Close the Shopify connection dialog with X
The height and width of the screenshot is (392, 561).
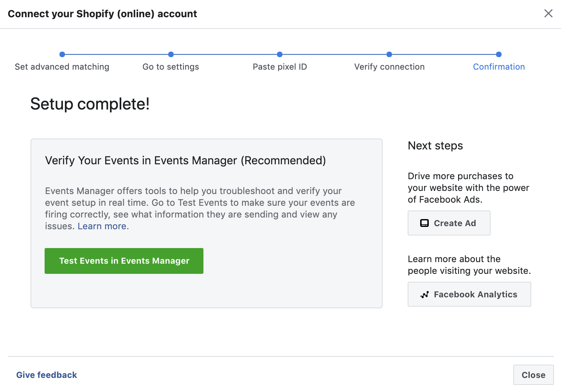pyautogui.click(x=548, y=13)
